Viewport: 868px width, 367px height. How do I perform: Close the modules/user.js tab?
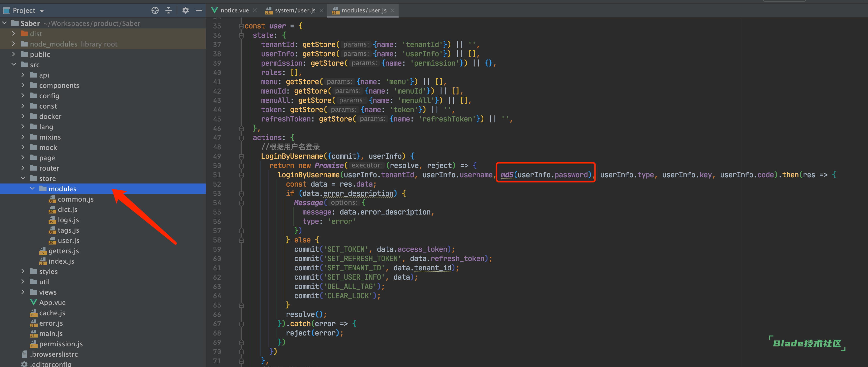point(393,10)
